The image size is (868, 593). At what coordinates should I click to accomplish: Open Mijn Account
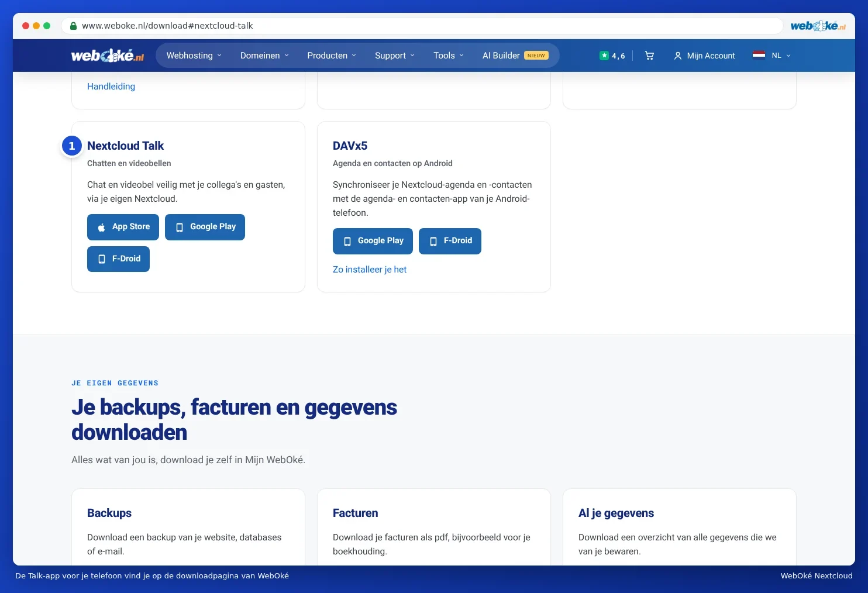704,56
